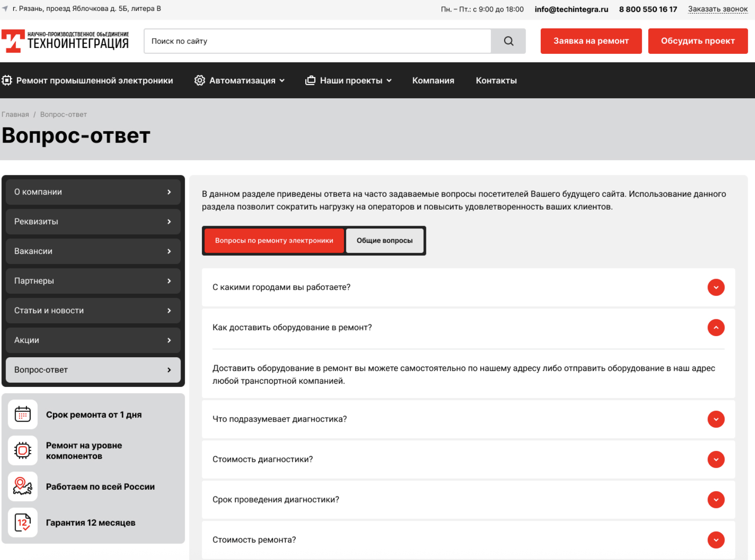755x560 pixels.
Task: Open 'Вопрос-ответ' in the sidebar
Action: coord(93,370)
